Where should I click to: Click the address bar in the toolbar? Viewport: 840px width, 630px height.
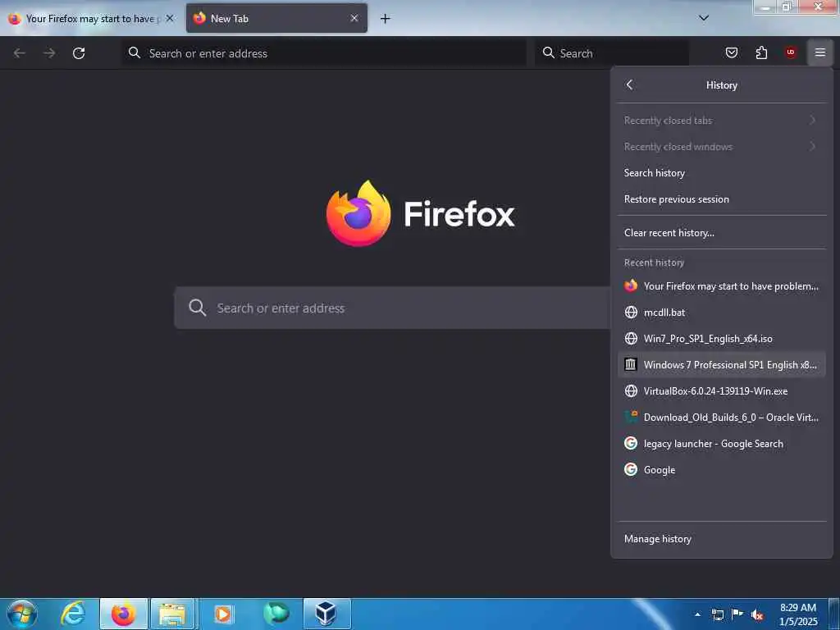click(324, 53)
